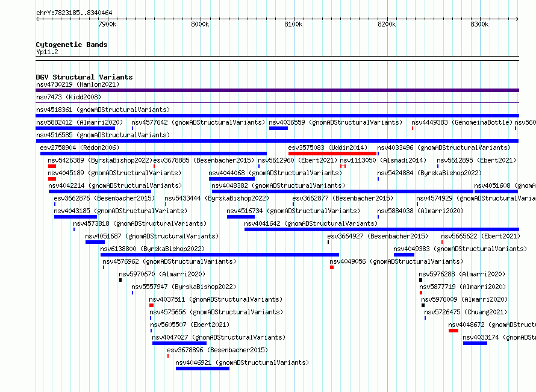Click the red nsv5877719 (Almarri2020) marker
Screen dimensions: 536x392
[x=421, y=293]
